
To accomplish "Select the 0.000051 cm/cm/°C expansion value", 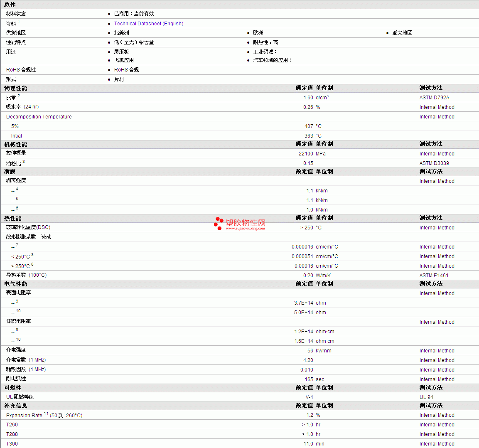I will (x=314, y=256).
